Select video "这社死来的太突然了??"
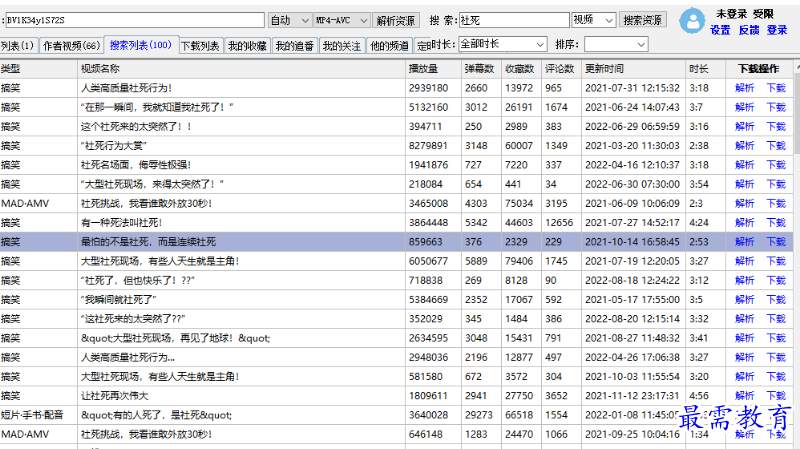The height and width of the screenshot is (449, 800). [133, 319]
